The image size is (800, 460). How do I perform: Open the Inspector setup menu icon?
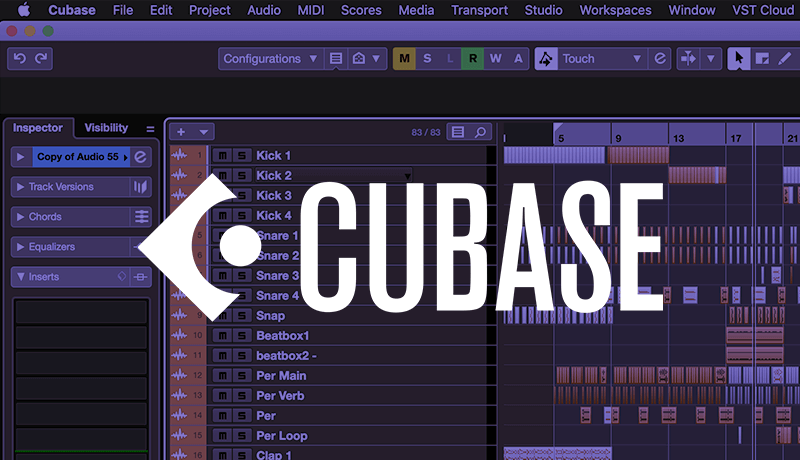(x=150, y=129)
